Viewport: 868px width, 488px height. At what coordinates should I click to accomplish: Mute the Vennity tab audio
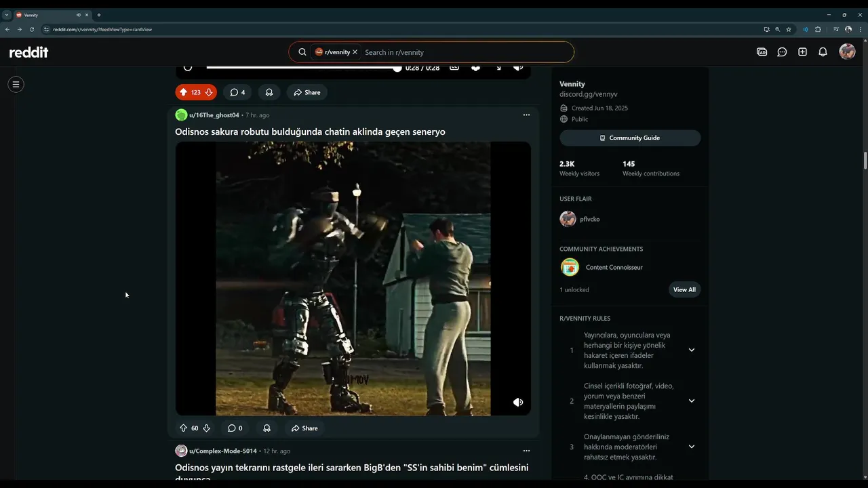pyautogui.click(x=79, y=15)
